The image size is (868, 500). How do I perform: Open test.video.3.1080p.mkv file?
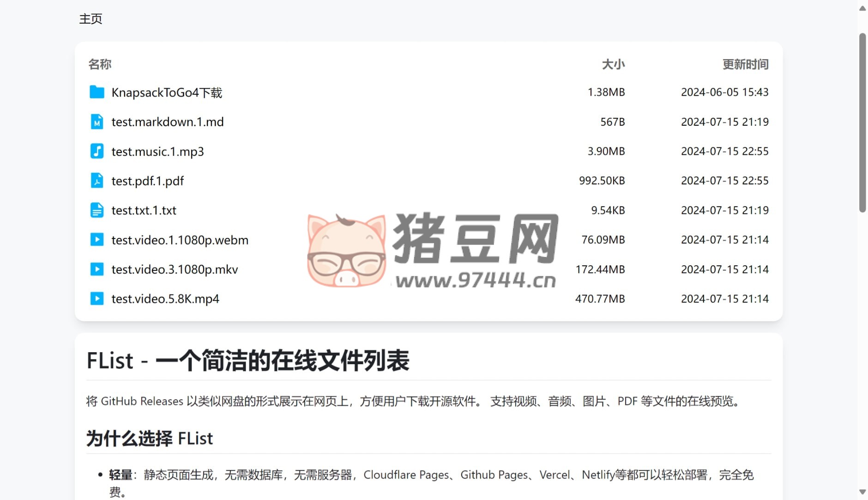(175, 269)
